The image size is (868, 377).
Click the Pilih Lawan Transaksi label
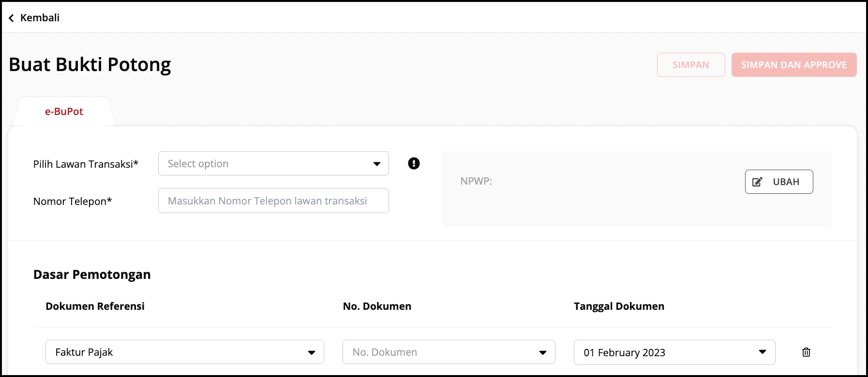pyautogui.click(x=86, y=164)
